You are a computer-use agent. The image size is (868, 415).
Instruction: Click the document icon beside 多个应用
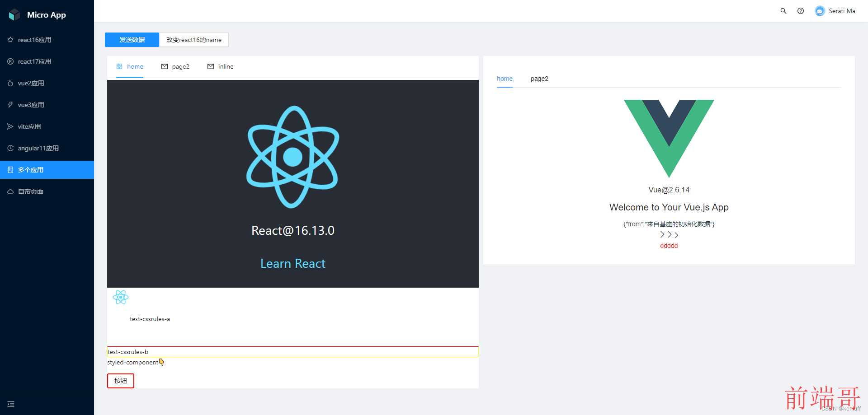tap(10, 170)
